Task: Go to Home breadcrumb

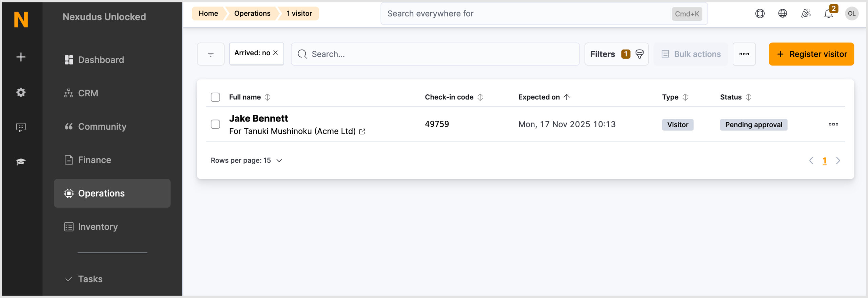Action: click(x=208, y=14)
